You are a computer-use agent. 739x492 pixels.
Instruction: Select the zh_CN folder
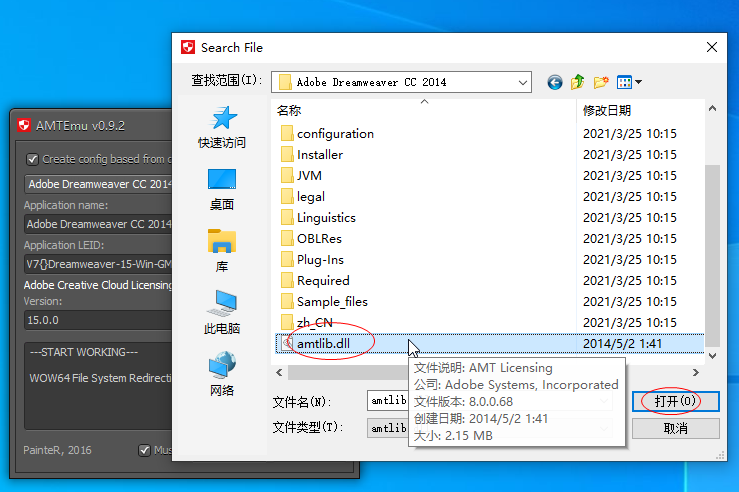[307, 323]
